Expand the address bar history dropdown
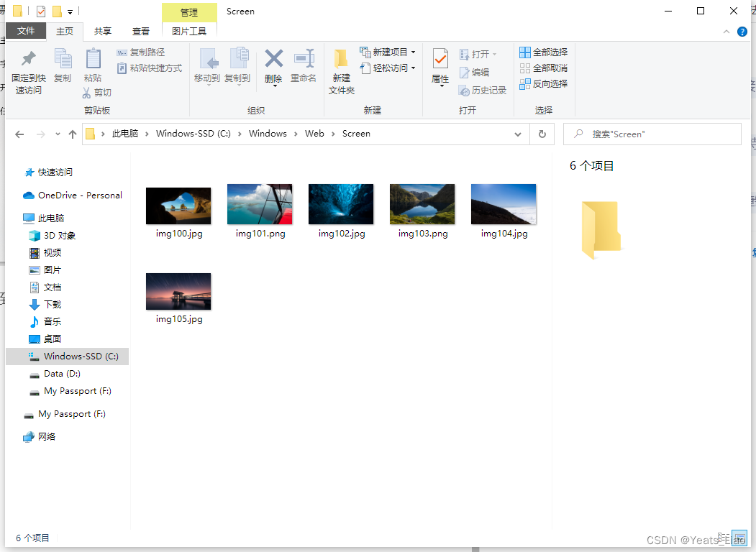 (x=517, y=134)
